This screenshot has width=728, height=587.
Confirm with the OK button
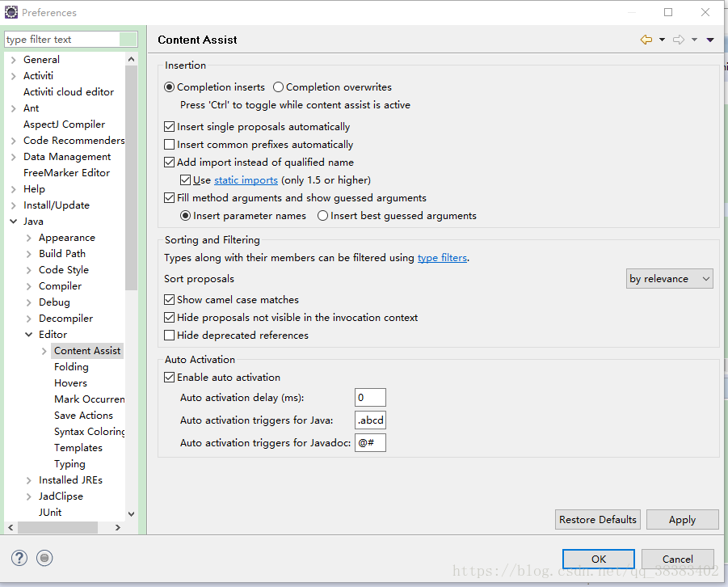[599, 560]
